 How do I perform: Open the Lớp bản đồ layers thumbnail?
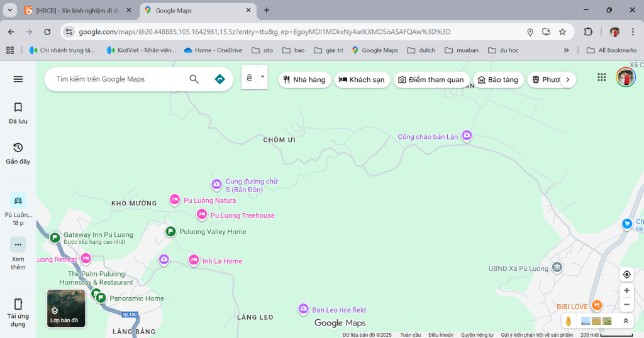66,308
